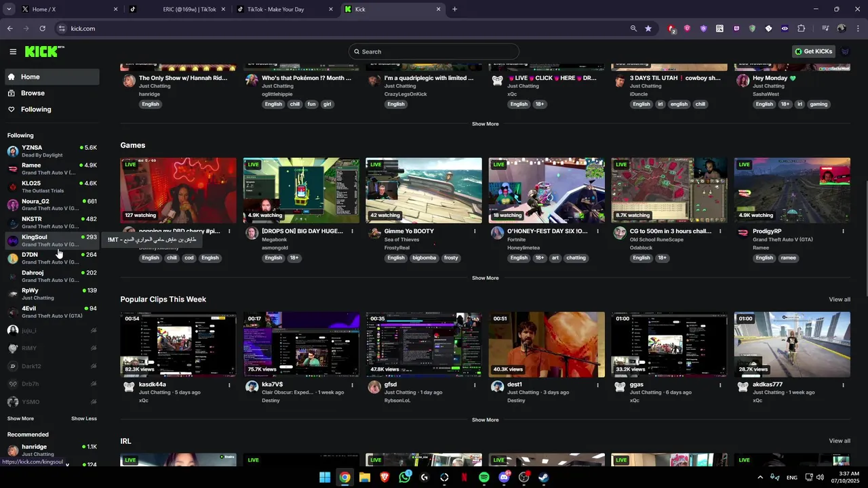Click the QR code extension icon
The image size is (868, 488).
[719, 28]
